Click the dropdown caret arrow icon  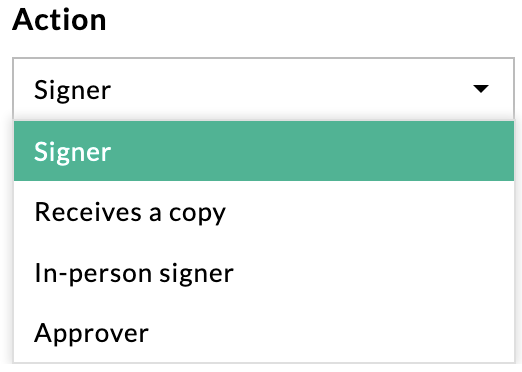point(481,89)
